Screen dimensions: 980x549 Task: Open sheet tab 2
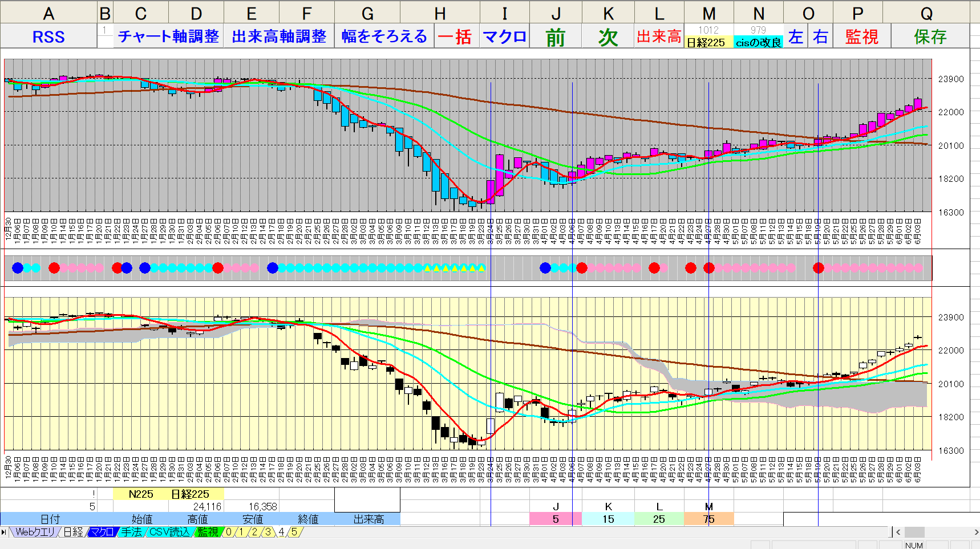(254, 532)
